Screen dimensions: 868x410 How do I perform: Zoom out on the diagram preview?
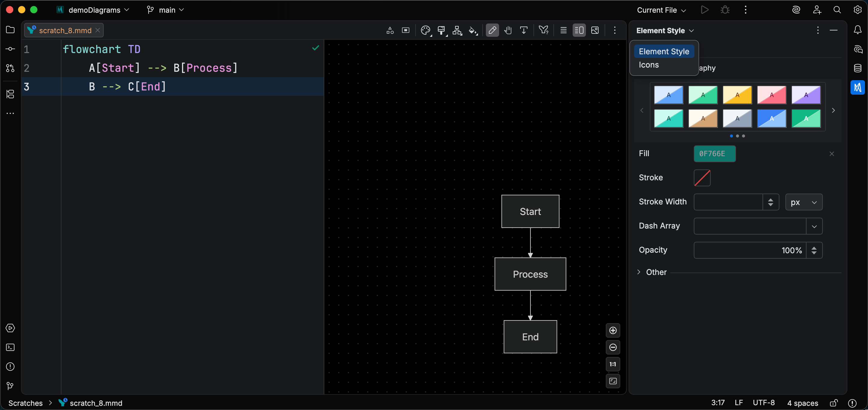pos(613,347)
